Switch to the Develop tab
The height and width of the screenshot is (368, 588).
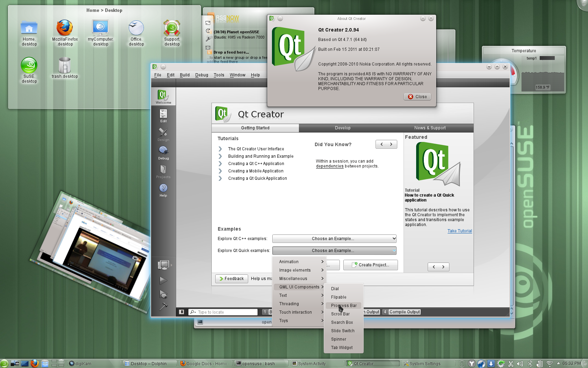pos(343,128)
